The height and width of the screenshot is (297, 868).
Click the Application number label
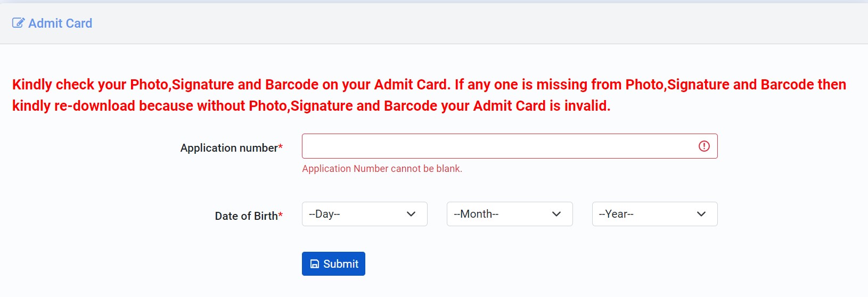229,148
